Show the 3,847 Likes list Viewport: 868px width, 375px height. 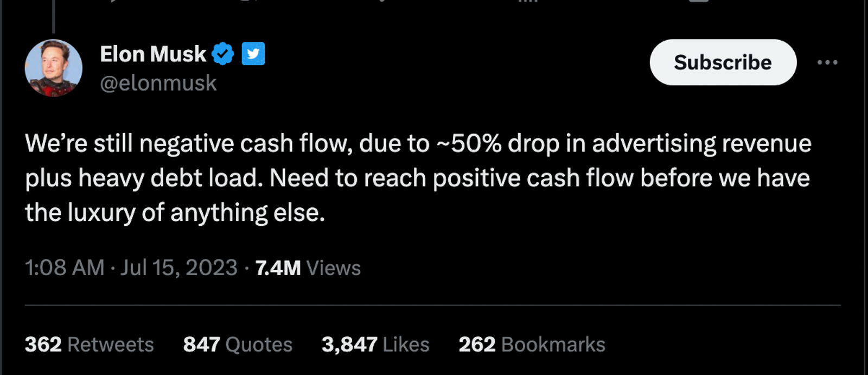click(x=375, y=345)
